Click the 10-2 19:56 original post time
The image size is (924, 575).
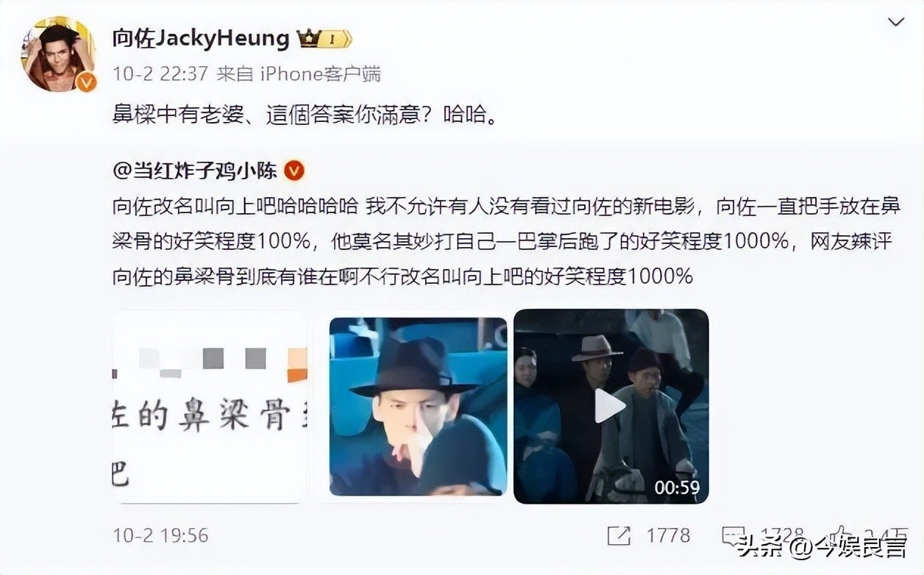click(160, 535)
